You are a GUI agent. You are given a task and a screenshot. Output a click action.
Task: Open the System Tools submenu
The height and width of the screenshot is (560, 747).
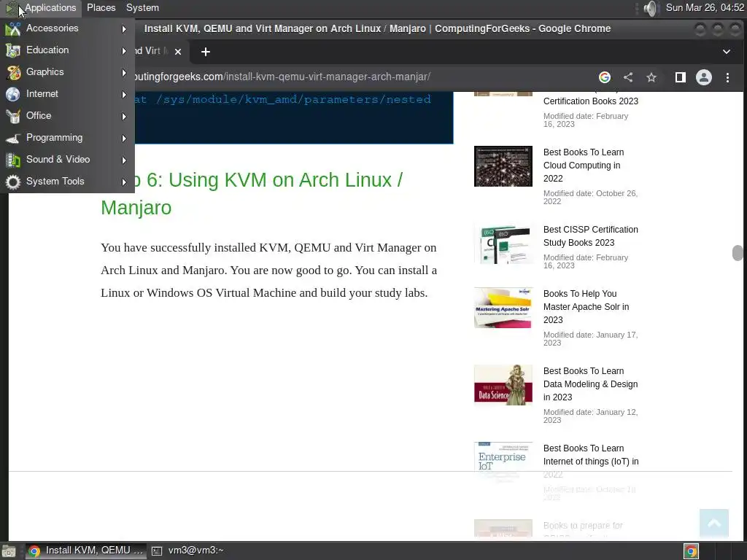point(67,182)
